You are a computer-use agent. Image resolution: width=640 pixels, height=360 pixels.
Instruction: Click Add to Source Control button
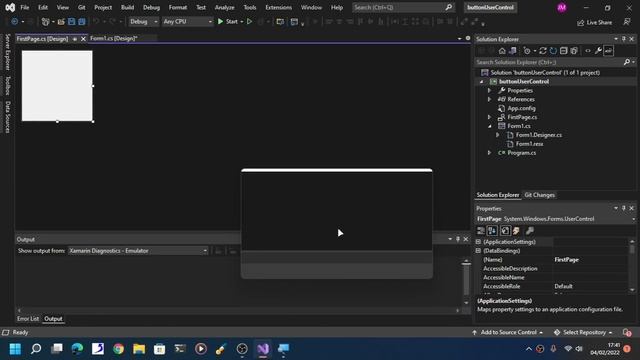click(x=508, y=332)
